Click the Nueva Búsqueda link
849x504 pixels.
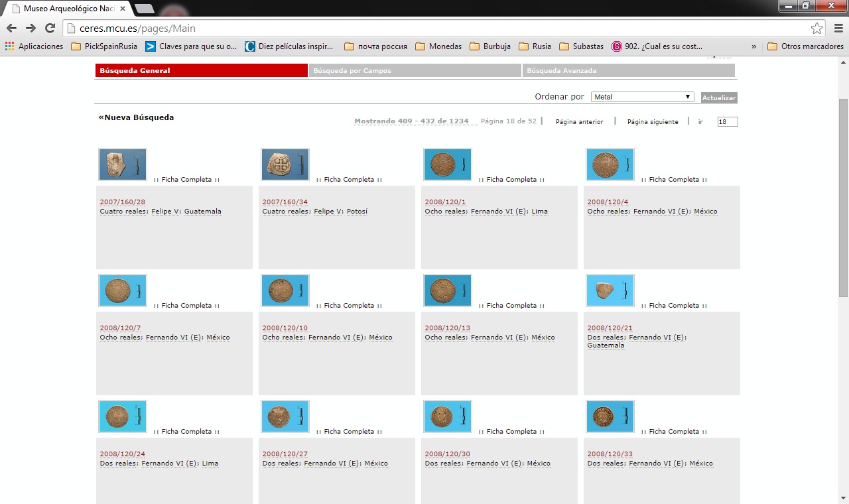tap(136, 117)
